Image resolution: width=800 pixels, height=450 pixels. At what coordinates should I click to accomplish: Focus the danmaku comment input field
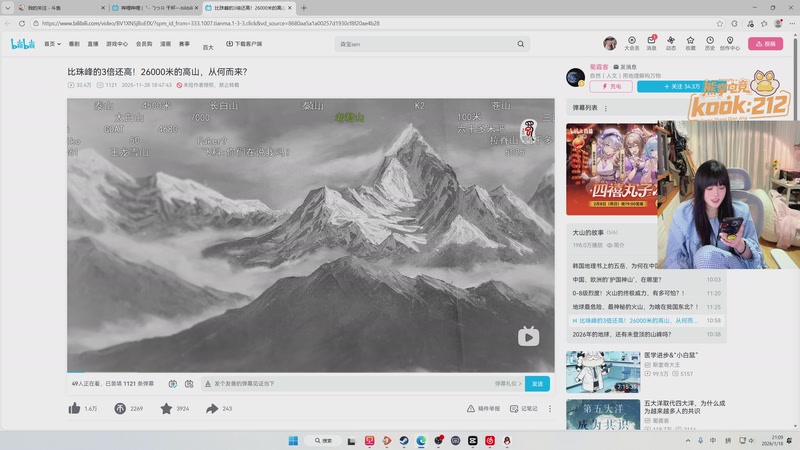352,384
